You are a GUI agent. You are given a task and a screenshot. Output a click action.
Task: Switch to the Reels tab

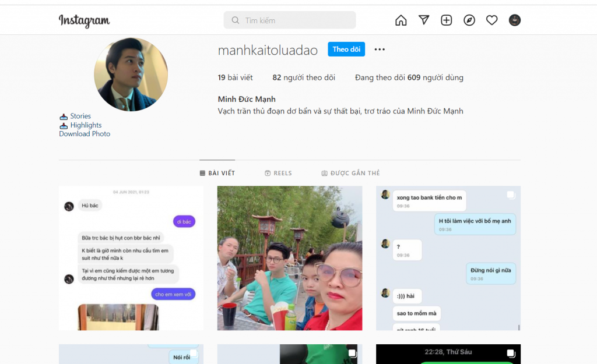click(x=278, y=173)
